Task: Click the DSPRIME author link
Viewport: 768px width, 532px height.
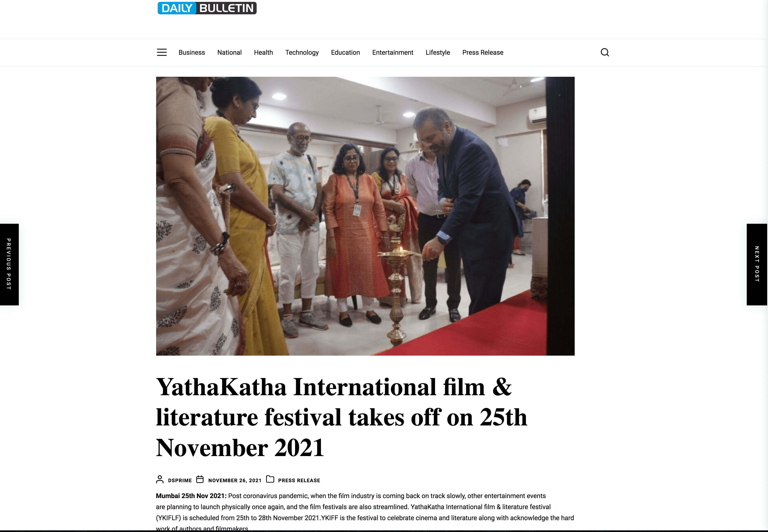Action: pos(180,480)
